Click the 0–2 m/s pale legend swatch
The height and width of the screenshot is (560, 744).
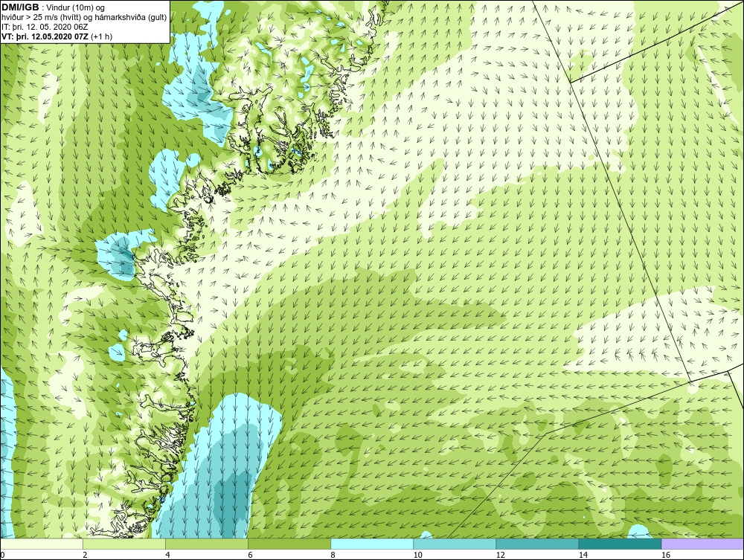42,544
